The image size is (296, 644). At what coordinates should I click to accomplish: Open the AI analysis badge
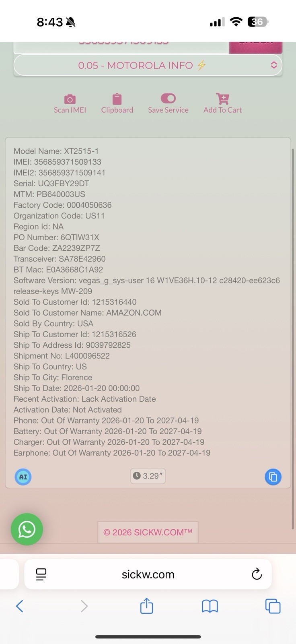click(23, 477)
